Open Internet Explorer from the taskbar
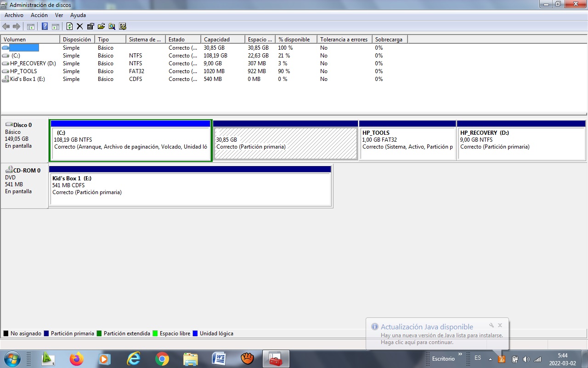The width and height of the screenshot is (588, 368). (x=134, y=358)
